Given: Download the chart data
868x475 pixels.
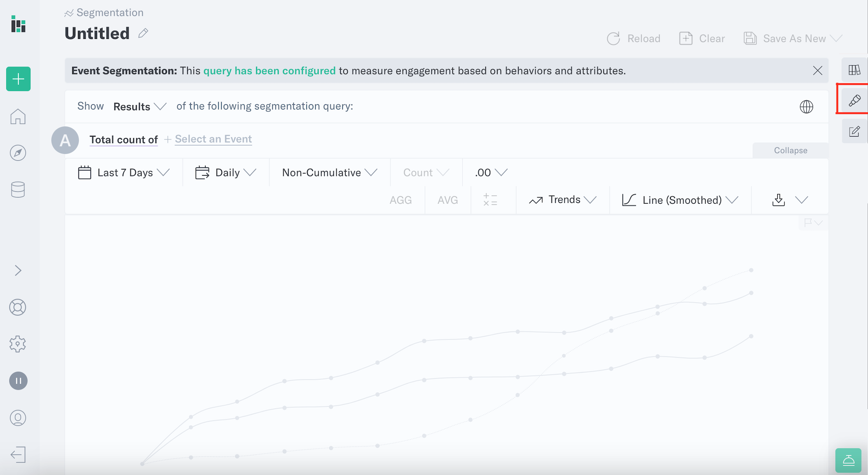Looking at the screenshot, I should (x=778, y=200).
